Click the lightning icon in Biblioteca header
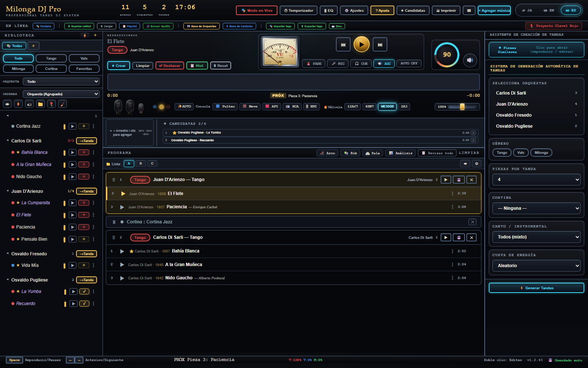 (x=85, y=35)
